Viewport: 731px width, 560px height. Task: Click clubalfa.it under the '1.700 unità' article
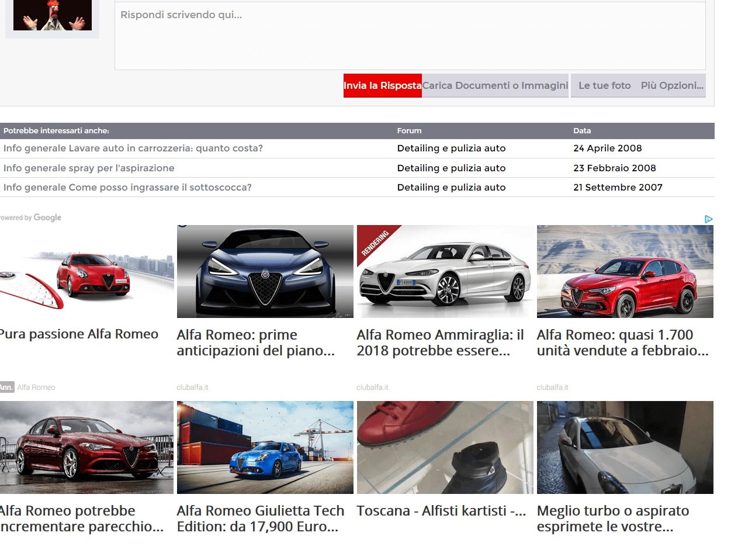(552, 388)
